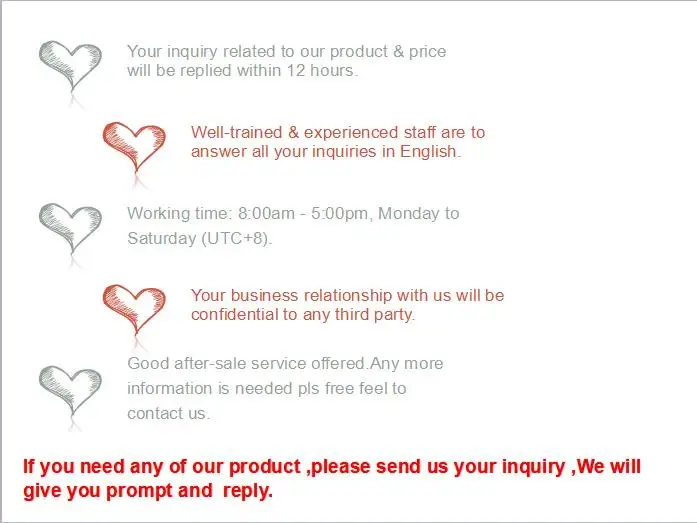
Task: Click the text "confidential to any third party."
Action: (302, 314)
